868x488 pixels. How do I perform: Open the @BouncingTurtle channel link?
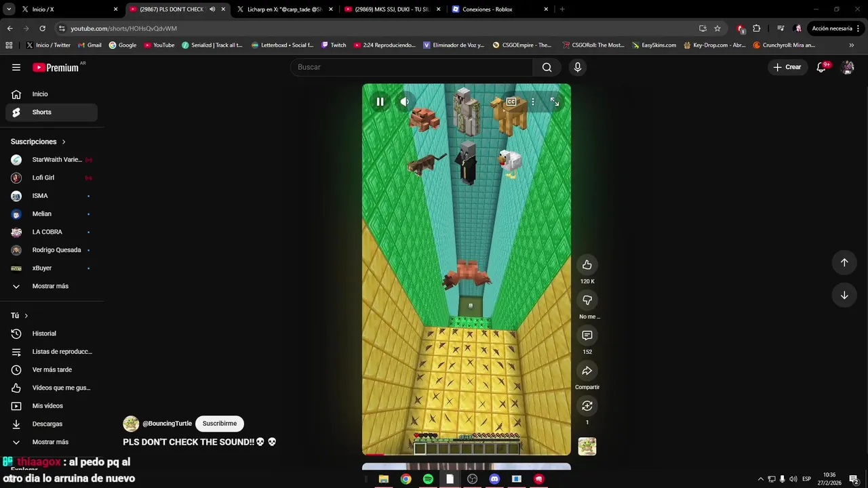point(167,424)
